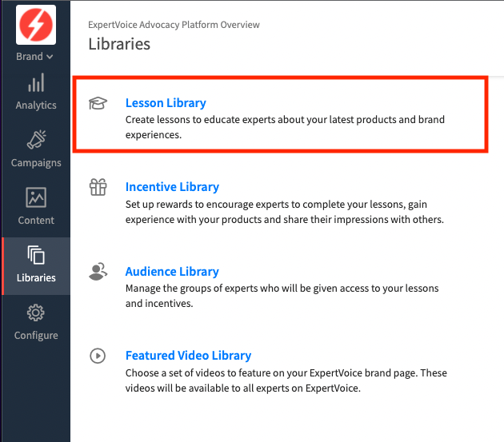504x442 pixels.
Task: Open the Content image icon
Action: (x=36, y=197)
